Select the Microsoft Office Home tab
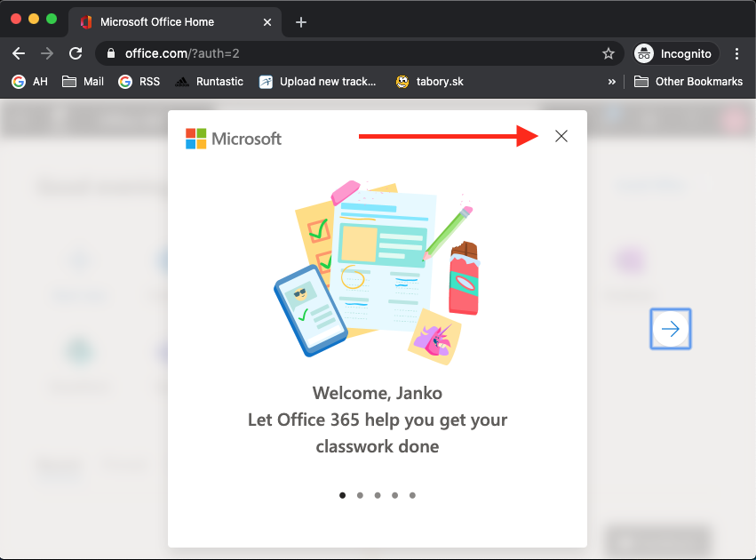Image resolution: width=756 pixels, height=560 pixels. coord(169,22)
